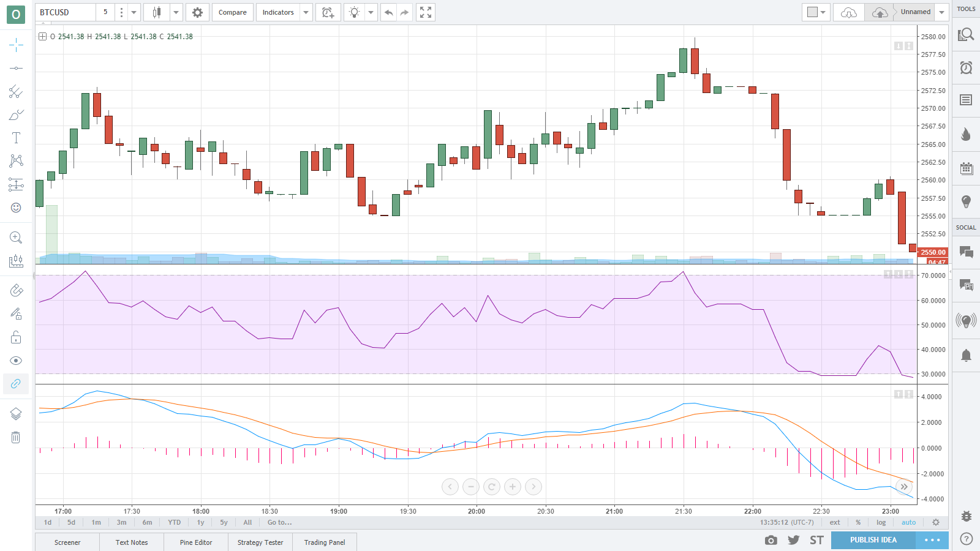
Task: Expand the lightbulb ideas dropdown arrow
Action: [x=371, y=12]
